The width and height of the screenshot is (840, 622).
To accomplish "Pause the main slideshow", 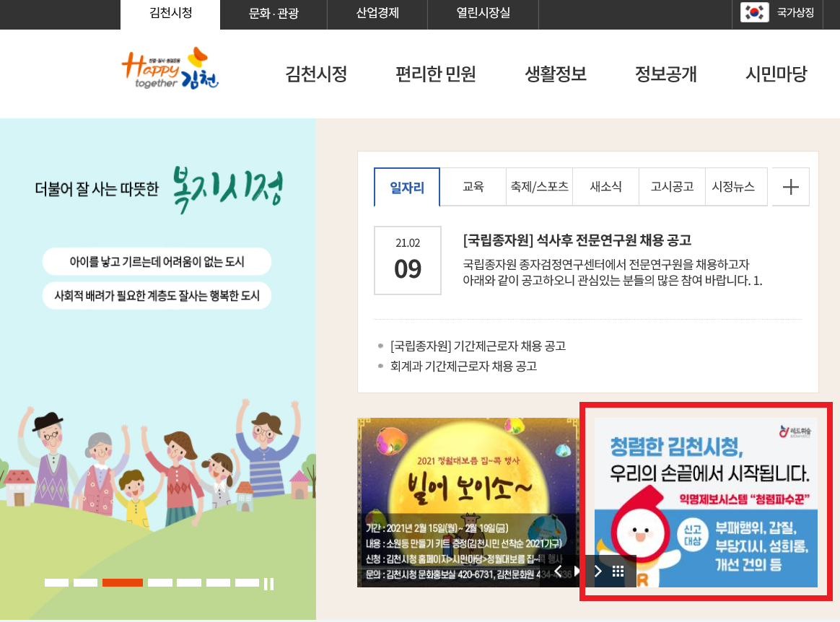I will [x=269, y=584].
